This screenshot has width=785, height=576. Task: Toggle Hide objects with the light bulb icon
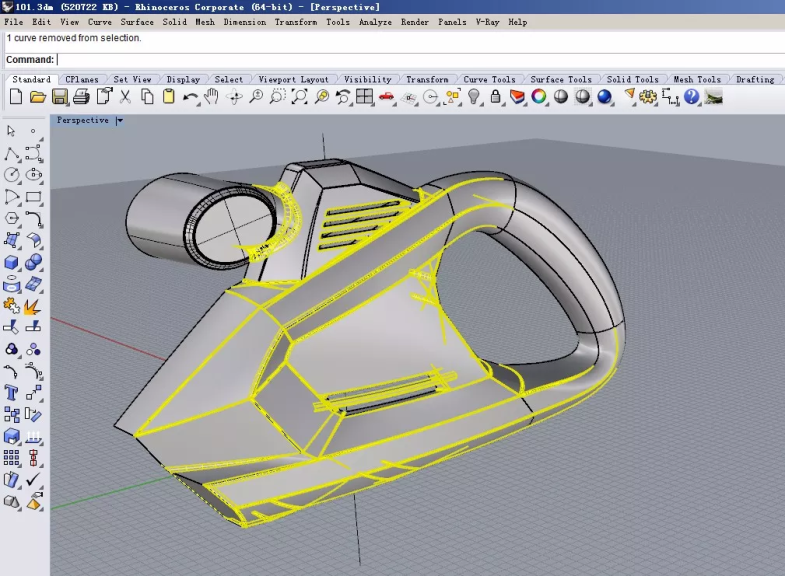tap(475, 97)
